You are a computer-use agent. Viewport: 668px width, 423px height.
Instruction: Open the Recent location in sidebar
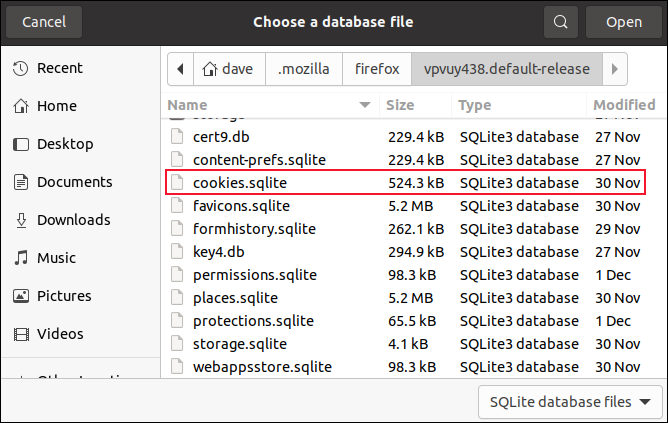59,68
